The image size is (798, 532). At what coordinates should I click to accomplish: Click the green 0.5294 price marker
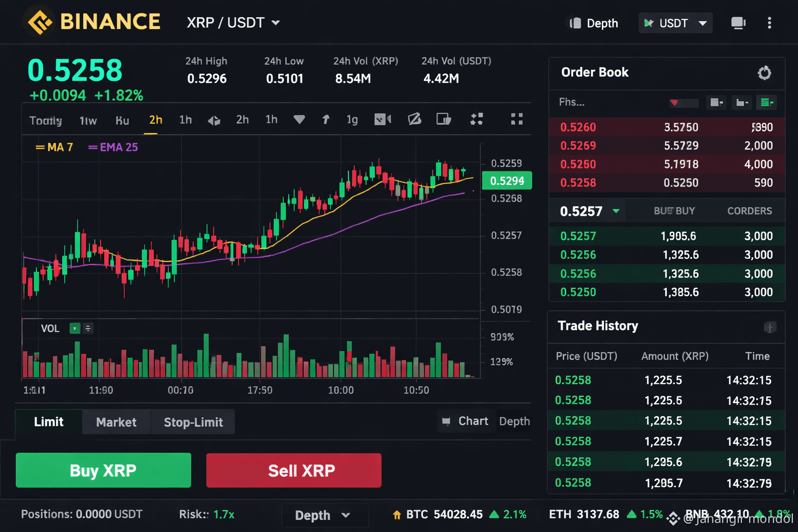click(x=507, y=181)
